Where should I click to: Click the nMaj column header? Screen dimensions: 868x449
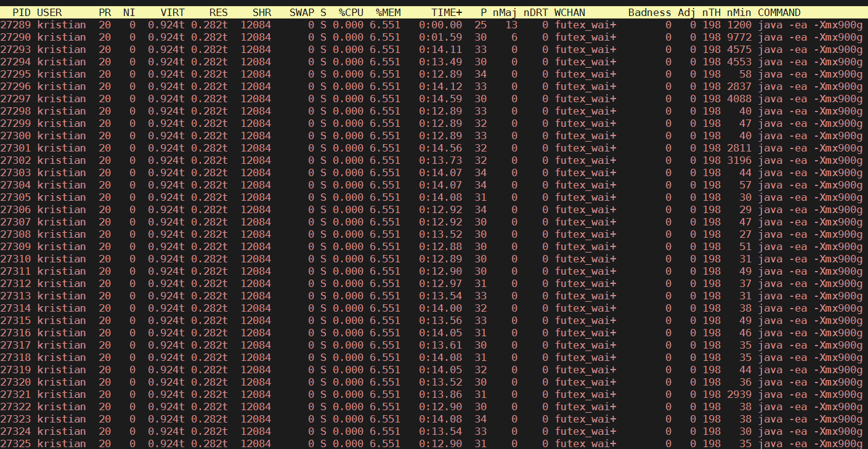click(x=505, y=12)
